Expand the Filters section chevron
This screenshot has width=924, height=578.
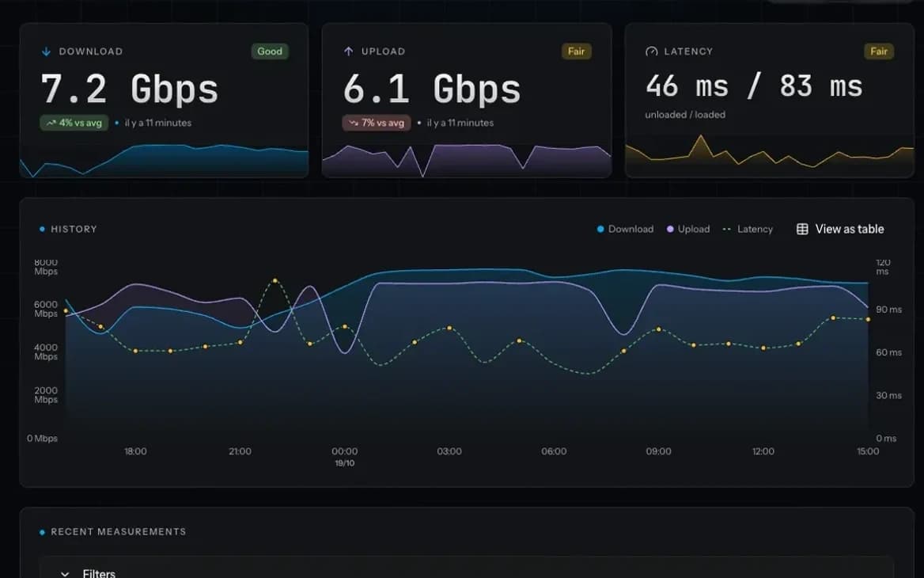click(65, 573)
